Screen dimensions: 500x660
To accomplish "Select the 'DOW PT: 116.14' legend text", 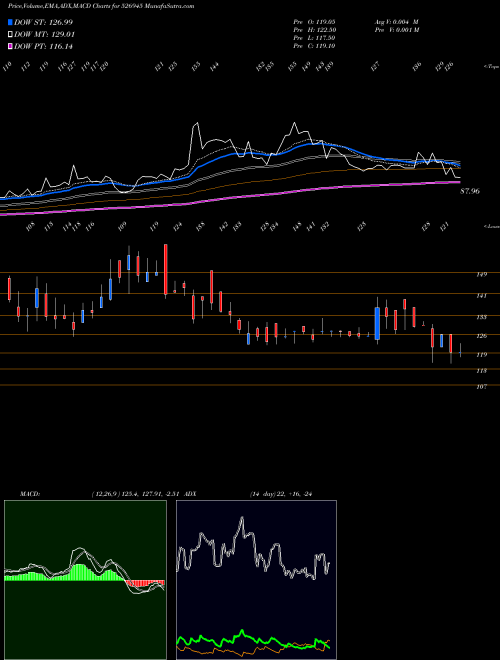I will point(43,46).
